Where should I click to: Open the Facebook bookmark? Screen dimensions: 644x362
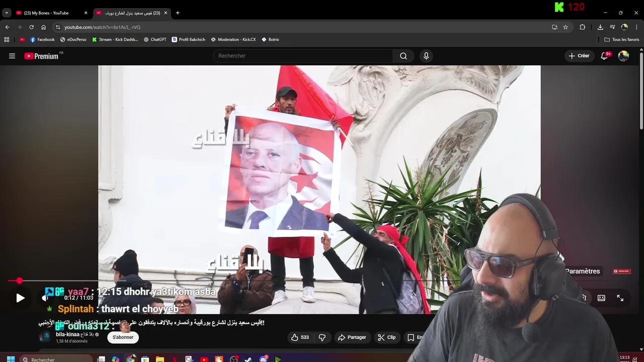pos(42,39)
